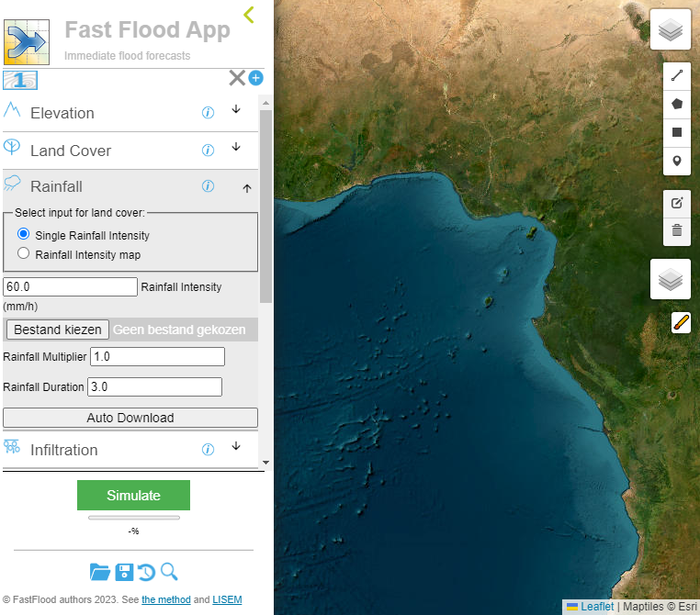This screenshot has width=700, height=615.
Task: Select the draw rectangle tool
Action: pos(677,132)
